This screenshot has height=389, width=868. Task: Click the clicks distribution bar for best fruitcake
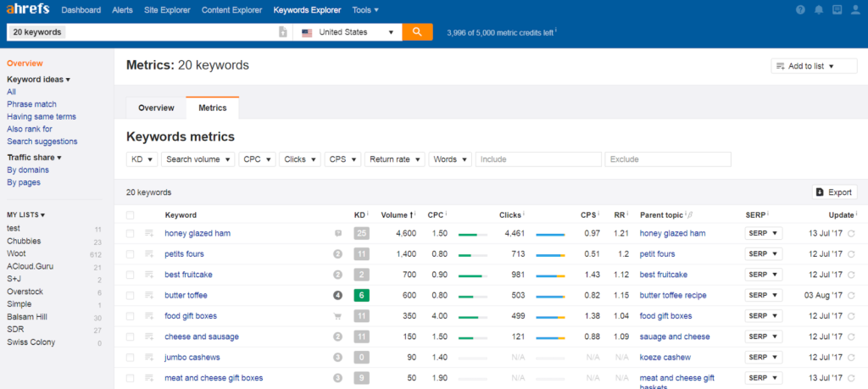[x=550, y=275]
